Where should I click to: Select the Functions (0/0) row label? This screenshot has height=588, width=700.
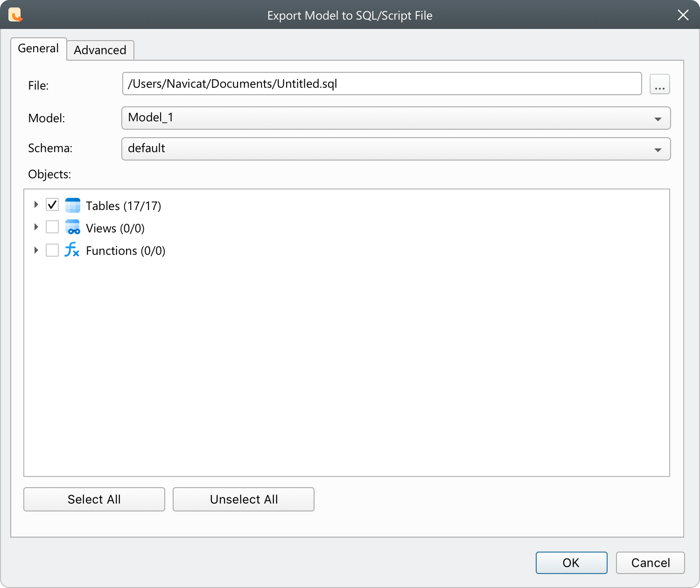tap(126, 251)
